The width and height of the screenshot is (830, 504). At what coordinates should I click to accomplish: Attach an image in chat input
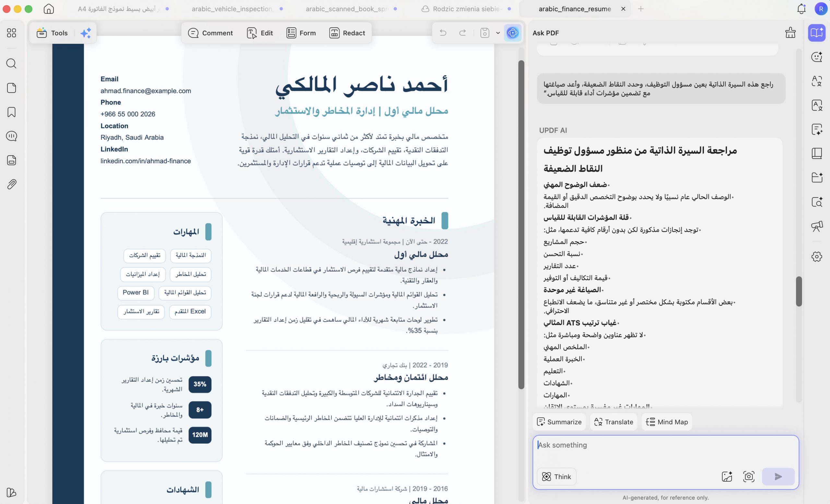(x=727, y=476)
